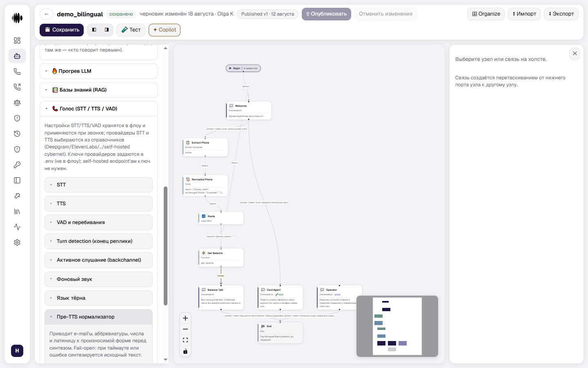Save the flow with Сохранить

(x=62, y=30)
